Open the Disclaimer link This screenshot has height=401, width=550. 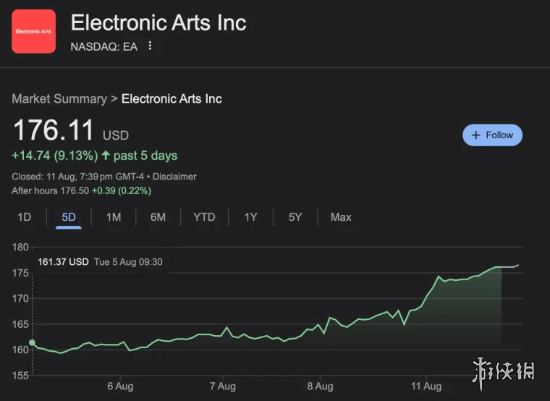point(174,176)
